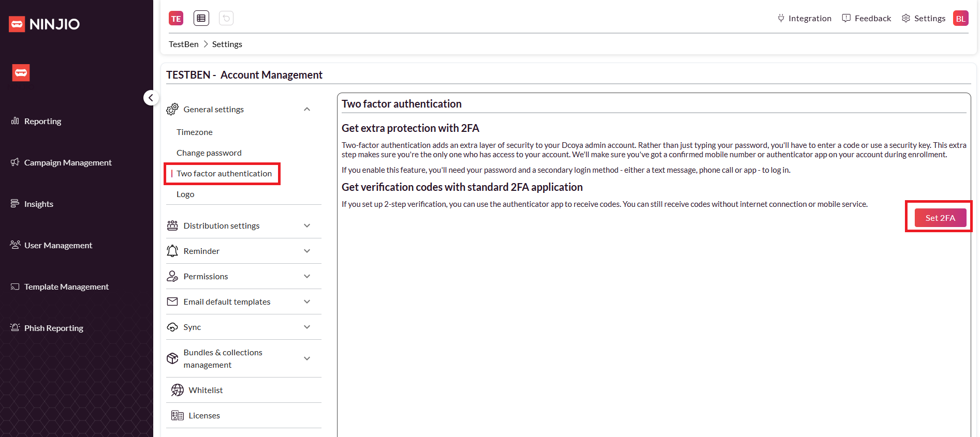Expand the Reminder section chevron
The width and height of the screenshot is (980, 437).
pos(307,251)
